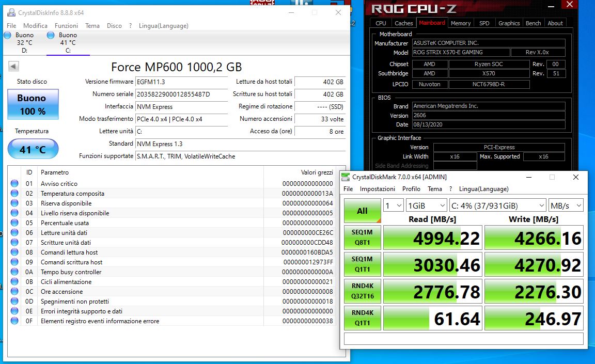Minimize the ROG CPU-Z window

pos(552,6)
